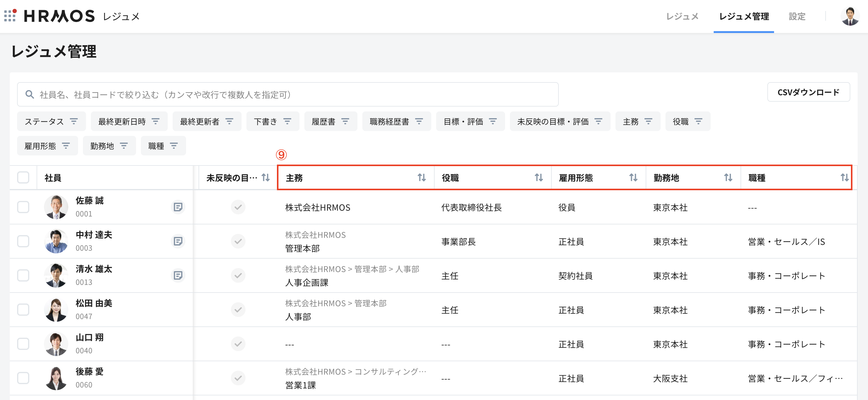Open employee 後藤 愛 name link

[90, 371]
